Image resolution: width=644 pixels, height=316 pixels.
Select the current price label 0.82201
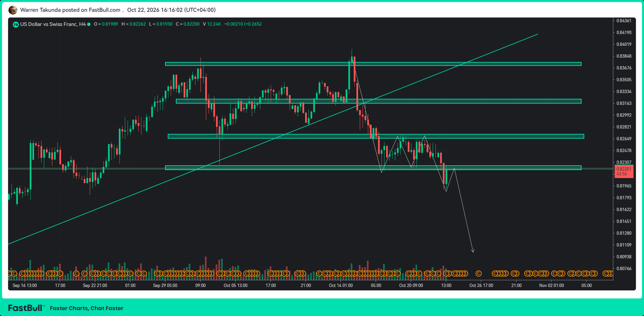[624, 169]
